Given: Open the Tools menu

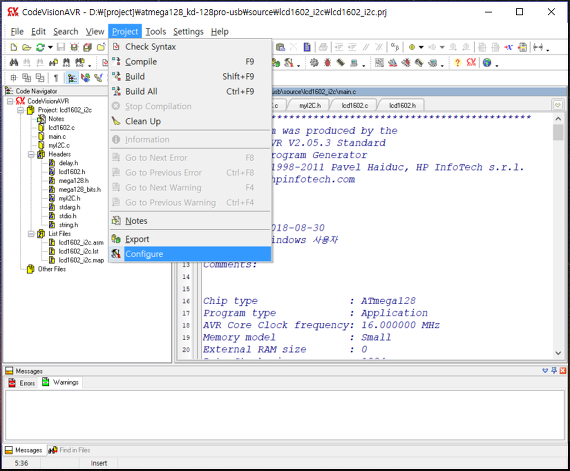Looking at the screenshot, I should click(156, 32).
